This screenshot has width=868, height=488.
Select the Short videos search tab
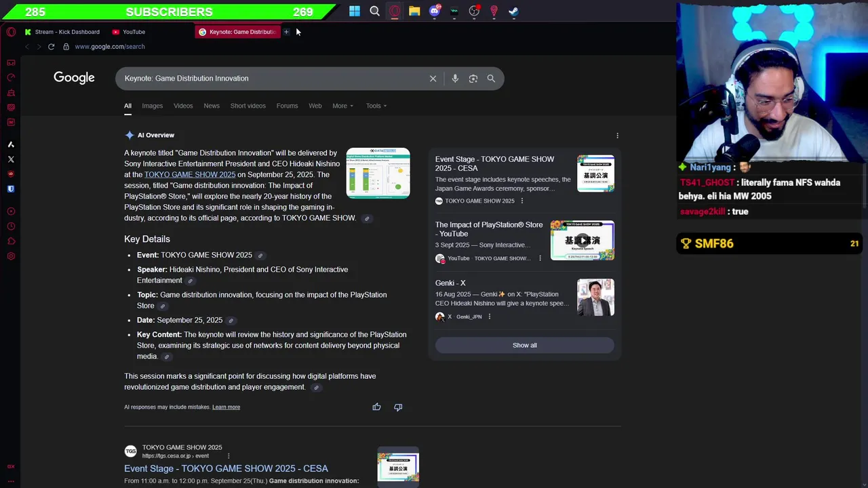248,106
